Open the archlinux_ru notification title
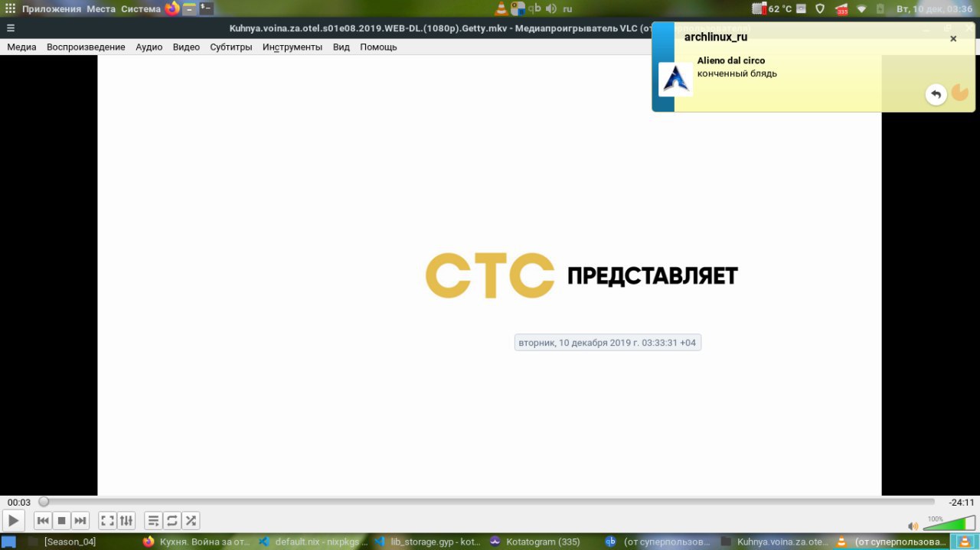The height and width of the screenshot is (550, 980). [x=716, y=37]
